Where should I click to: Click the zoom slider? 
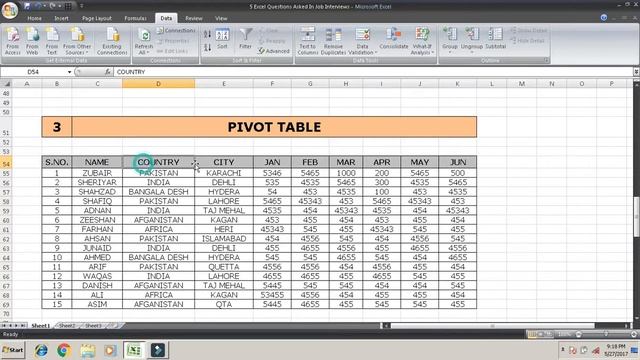606,334
